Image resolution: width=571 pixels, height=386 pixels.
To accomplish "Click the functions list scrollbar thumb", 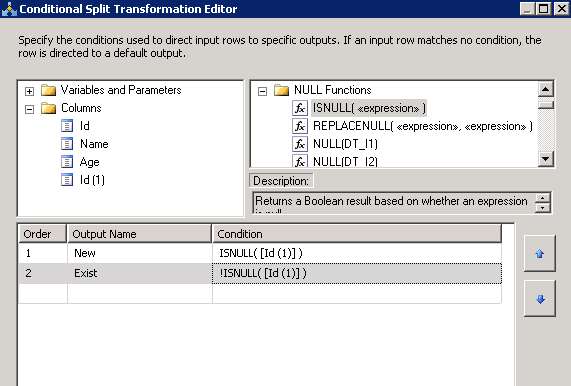I will pyautogui.click(x=546, y=105).
